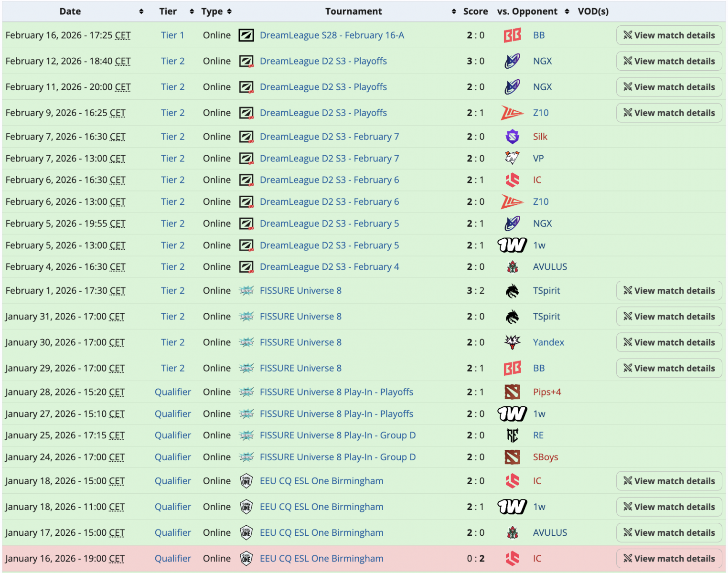Click the Yandex team logo icon

point(512,342)
